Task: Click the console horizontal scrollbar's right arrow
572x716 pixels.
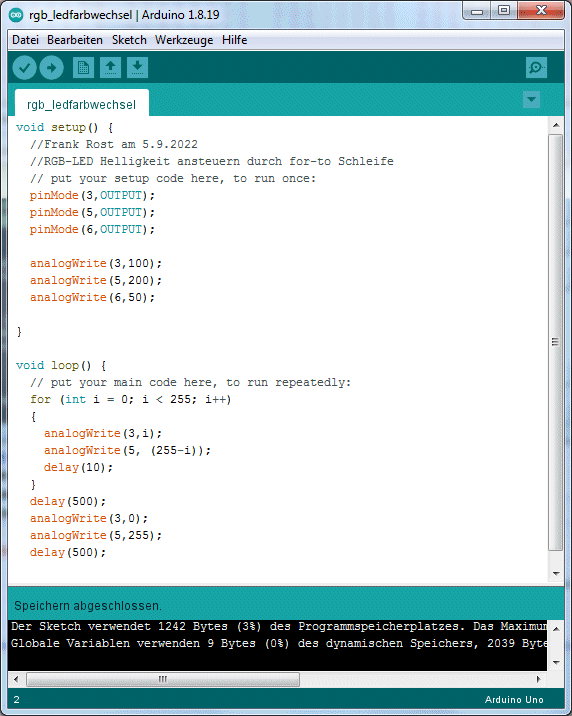Action: (539, 679)
